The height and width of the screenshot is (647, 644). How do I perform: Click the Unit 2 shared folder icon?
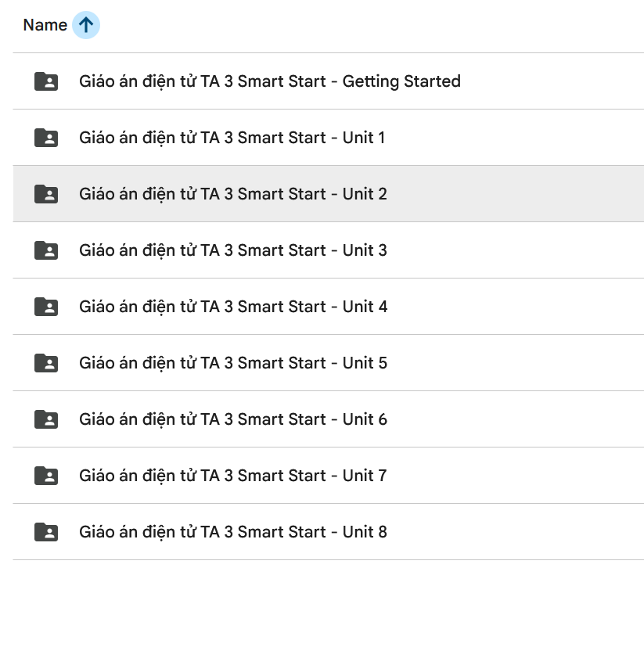[47, 194]
